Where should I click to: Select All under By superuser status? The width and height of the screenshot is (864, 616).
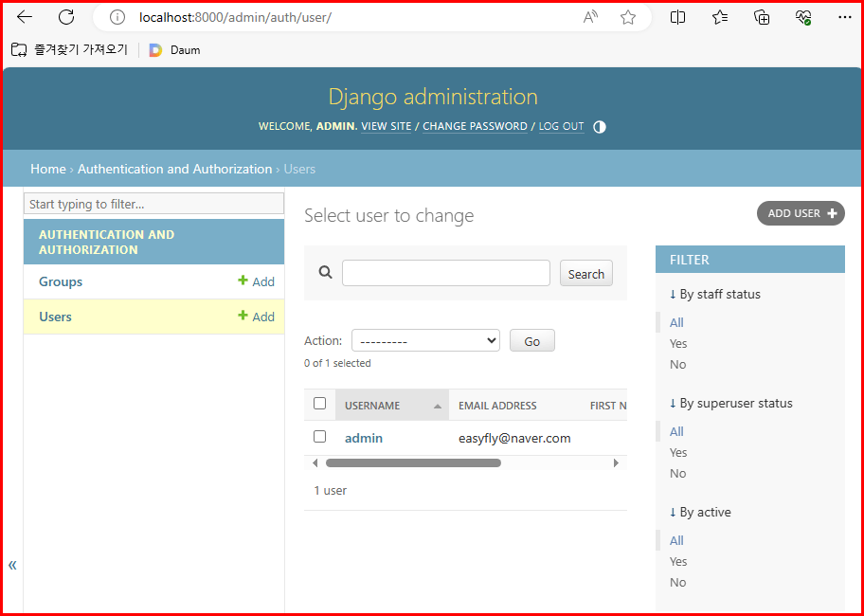coord(676,431)
